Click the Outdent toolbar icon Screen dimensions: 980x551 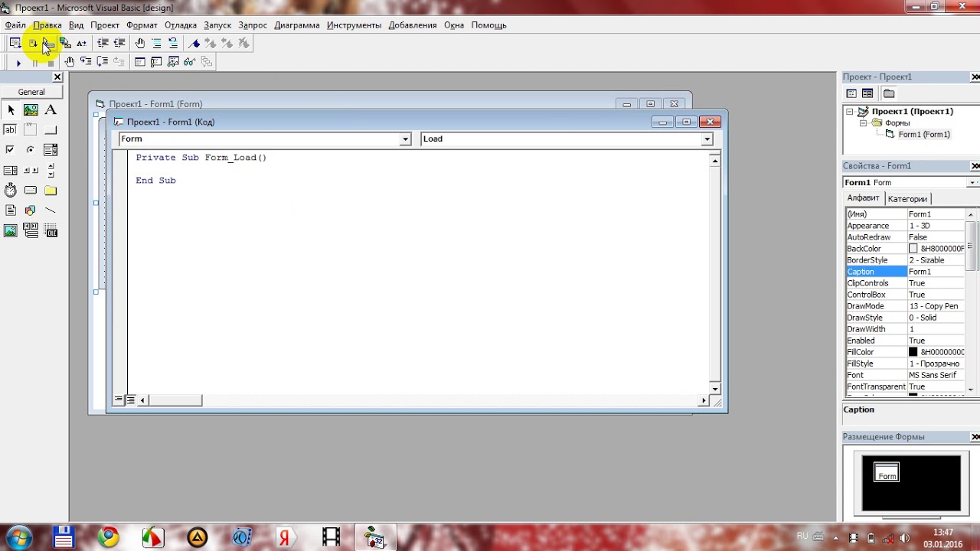coord(119,44)
